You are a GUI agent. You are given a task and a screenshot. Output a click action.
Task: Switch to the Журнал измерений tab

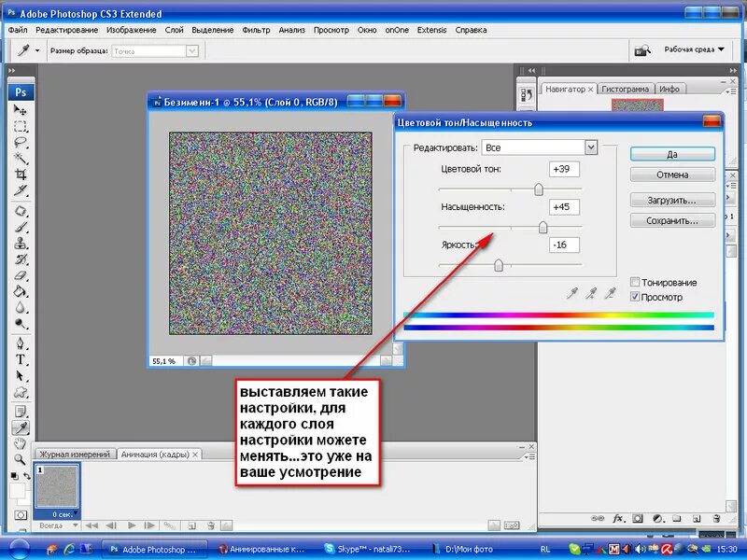pos(75,455)
